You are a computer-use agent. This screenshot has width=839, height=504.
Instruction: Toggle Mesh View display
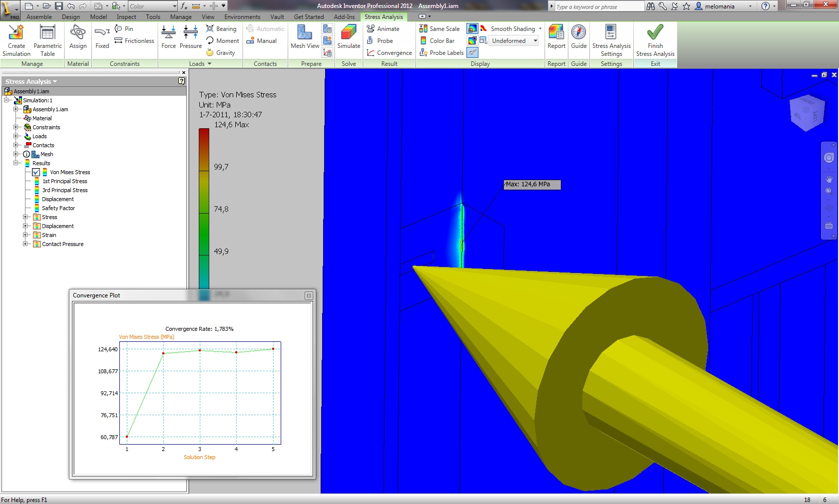pyautogui.click(x=304, y=40)
